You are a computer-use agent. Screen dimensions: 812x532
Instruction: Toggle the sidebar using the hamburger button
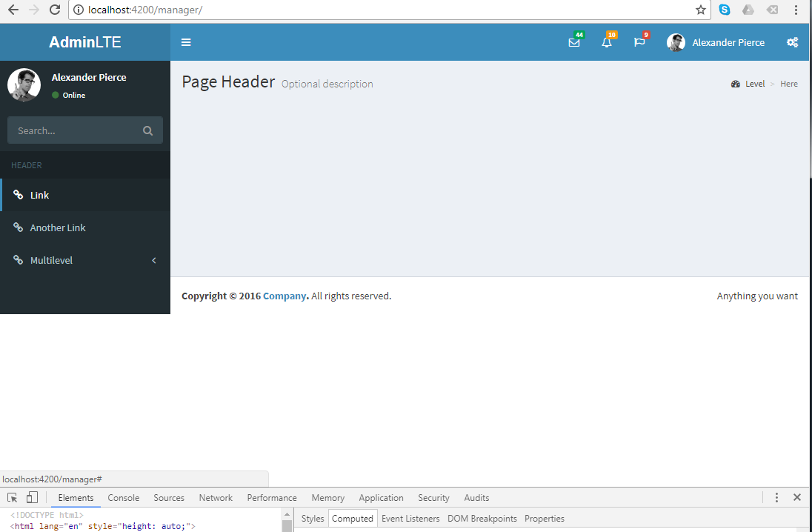186,42
